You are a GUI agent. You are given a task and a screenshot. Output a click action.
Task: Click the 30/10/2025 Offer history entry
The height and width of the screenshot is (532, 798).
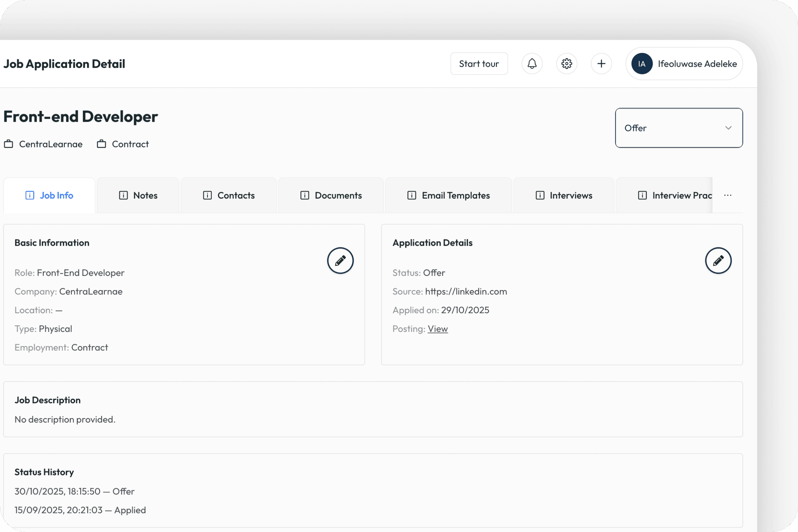[x=74, y=491]
